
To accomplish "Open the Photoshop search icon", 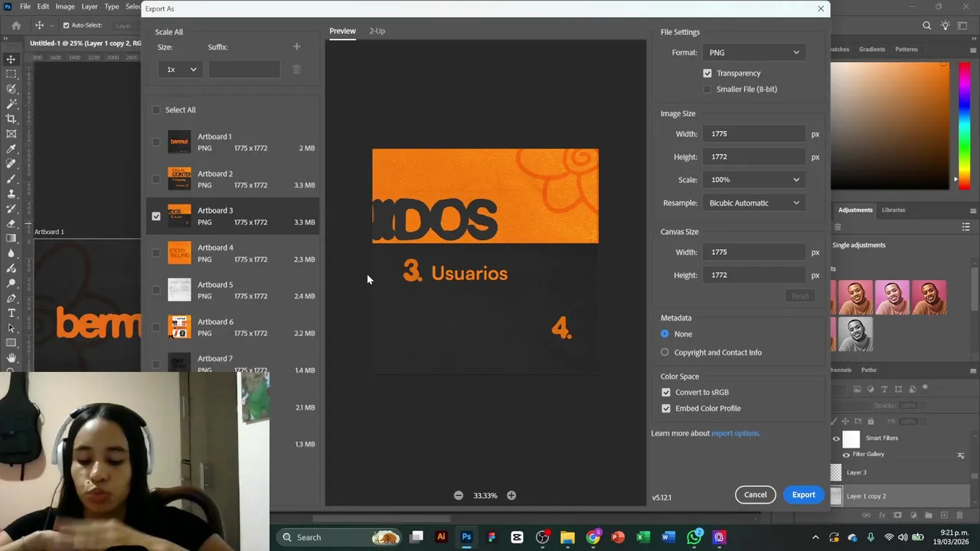I will (926, 25).
